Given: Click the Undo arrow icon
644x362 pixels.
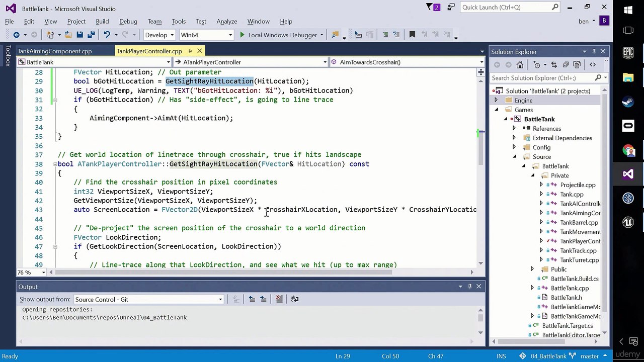Looking at the screenshot, I should (106, 35).
